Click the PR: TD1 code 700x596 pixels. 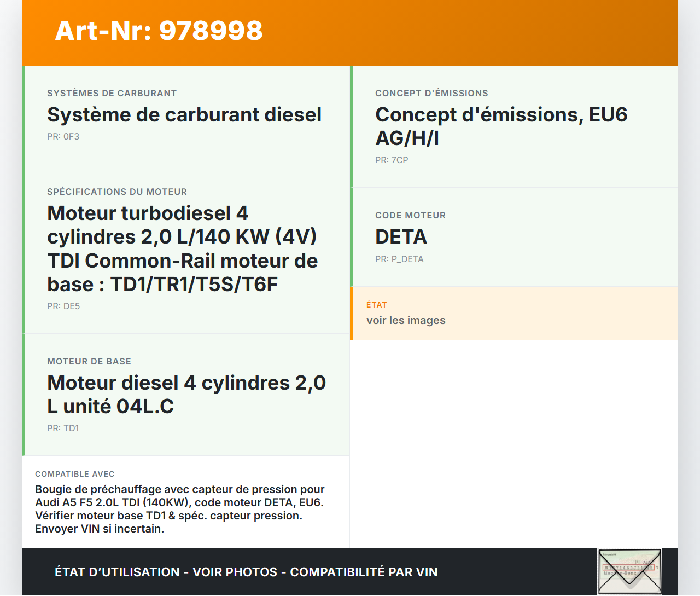point(63,429)
